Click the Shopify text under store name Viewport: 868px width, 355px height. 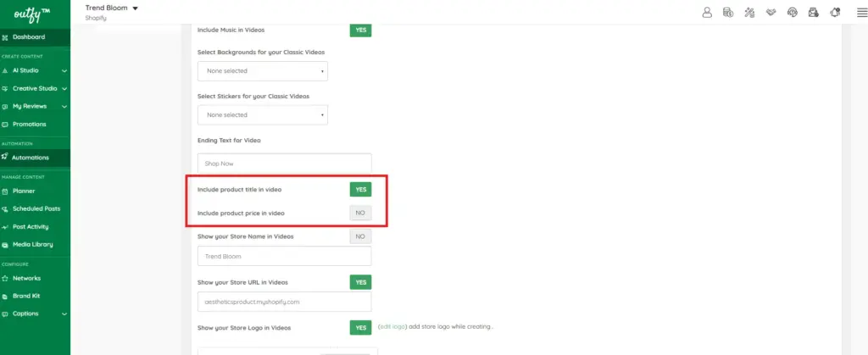(96, 19)
